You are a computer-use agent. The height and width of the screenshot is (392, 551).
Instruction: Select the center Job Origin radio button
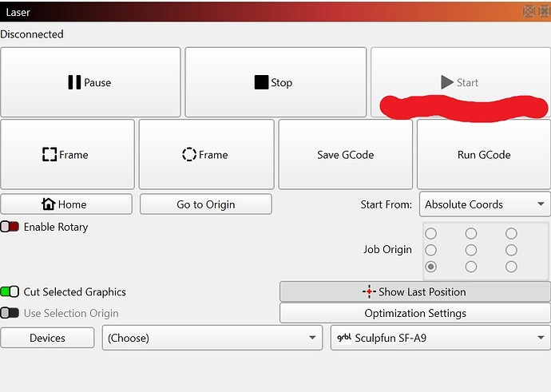coord(471,250)
